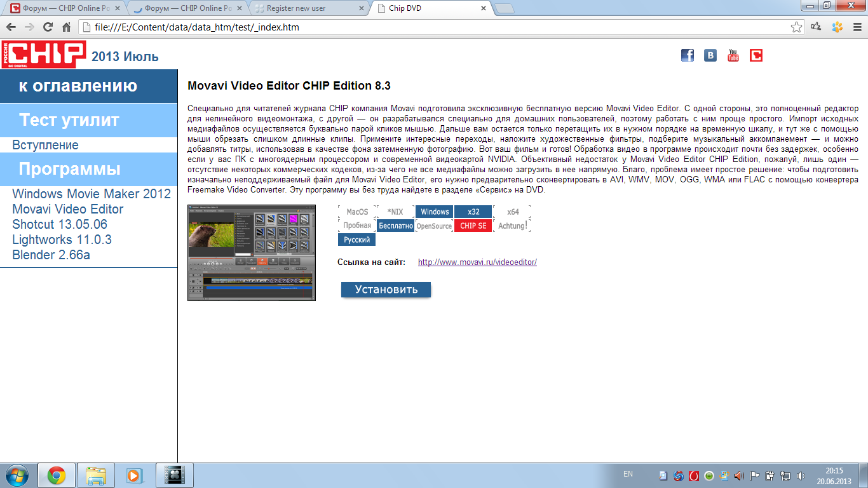Open the Blender 2.66a link
The width and height of the screenshot is (868, 488).
pos(51,255)
